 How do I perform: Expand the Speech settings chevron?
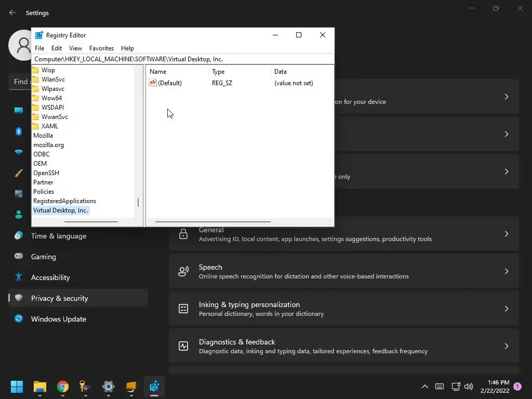(506, 271)
